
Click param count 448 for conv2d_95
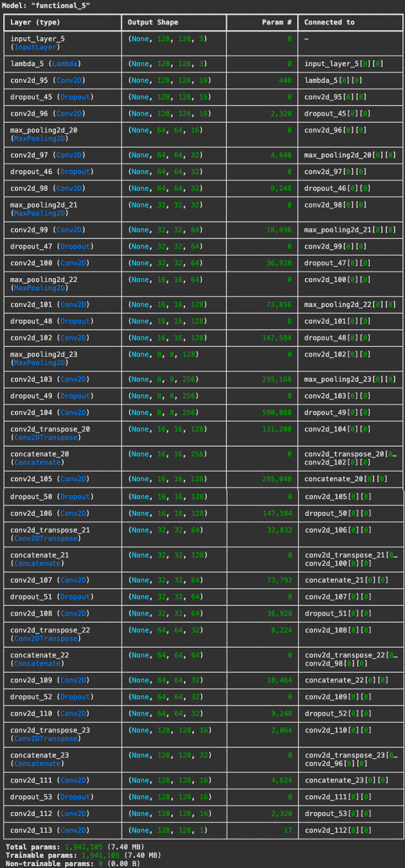(x=285, y=81)
